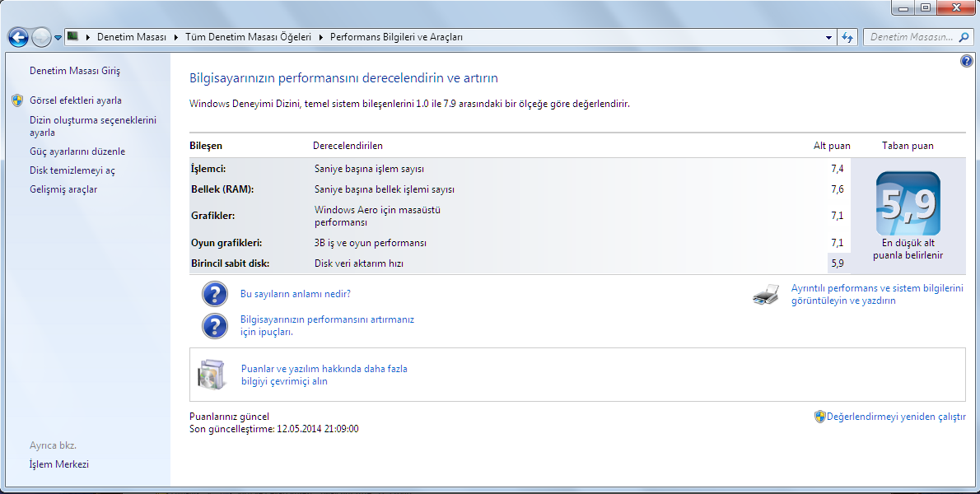The width and height of the screenshot is (980, 494).
Task: Open Gelişmiş araçlar link
Action: tap(63, 189)
